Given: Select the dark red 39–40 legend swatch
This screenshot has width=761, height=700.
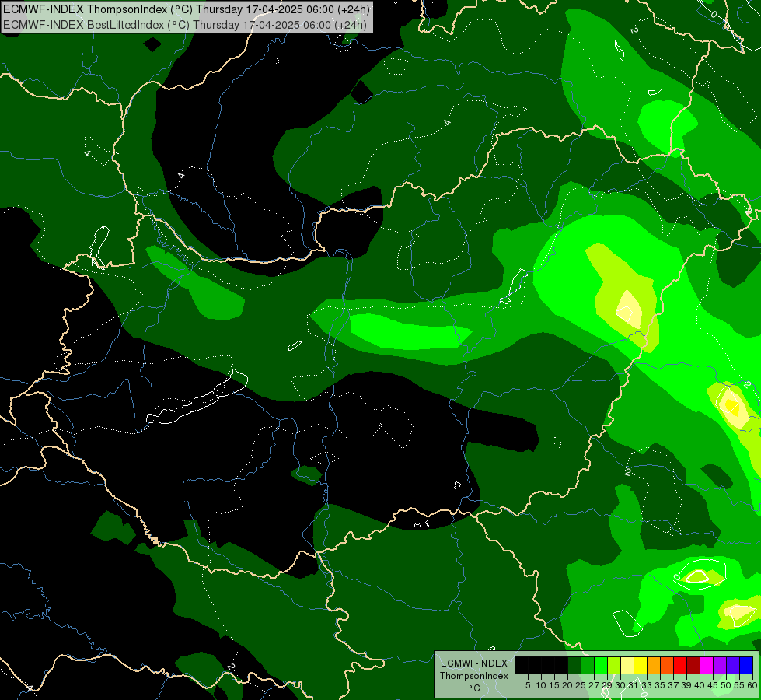Looking at the screenshot, I should pos(693,665).
